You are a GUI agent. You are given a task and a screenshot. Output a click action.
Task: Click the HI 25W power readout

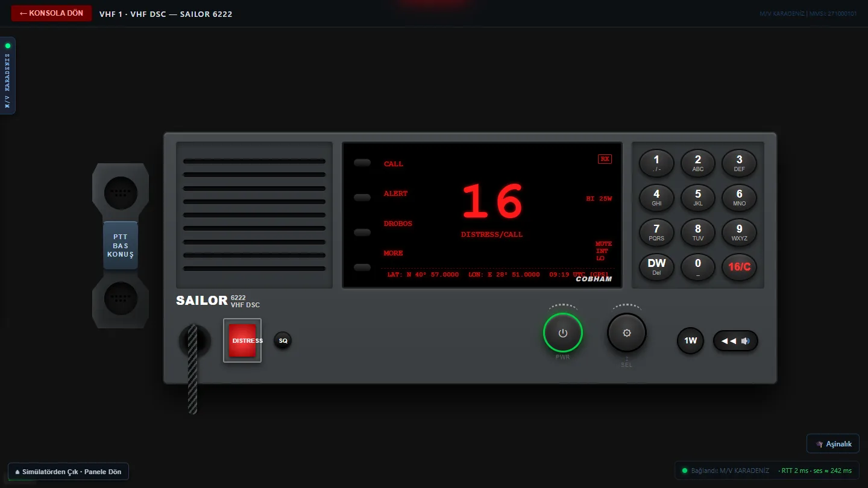(599, 199)
